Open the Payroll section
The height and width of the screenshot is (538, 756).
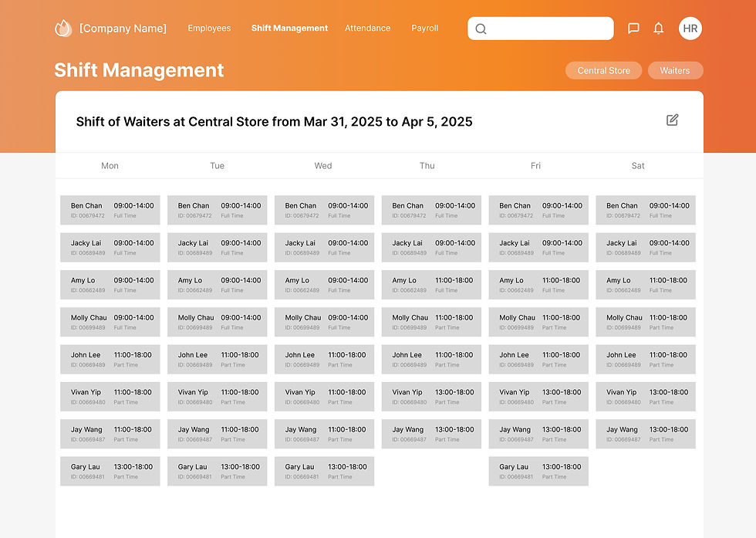click(x=425, y=28)
